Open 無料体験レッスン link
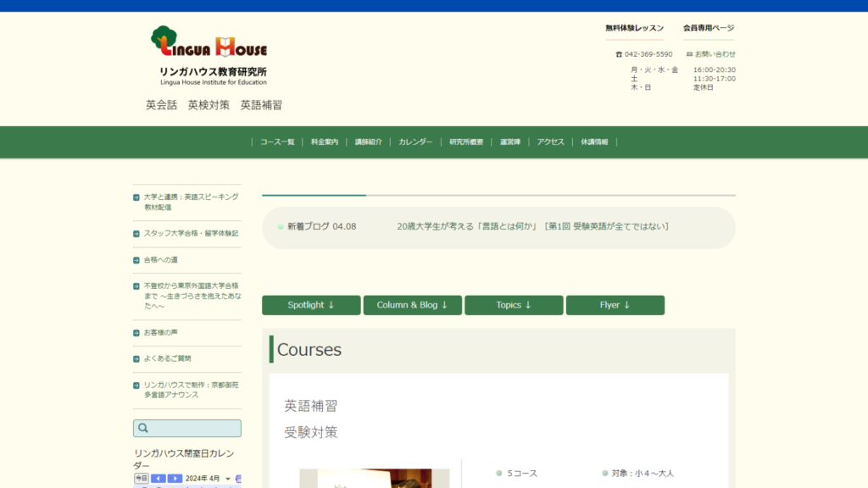868x488 pixels. 634,28
